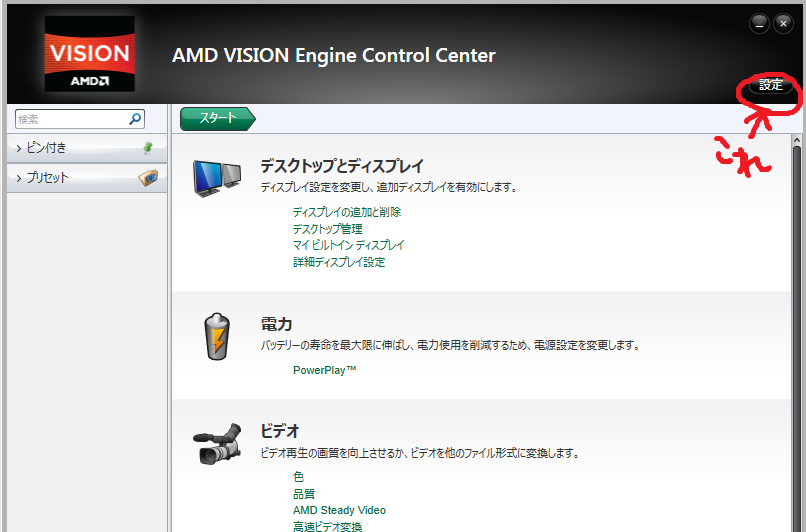Open AMD Steady Video link
Screen dimensions: 806x532
pos(339,510)
